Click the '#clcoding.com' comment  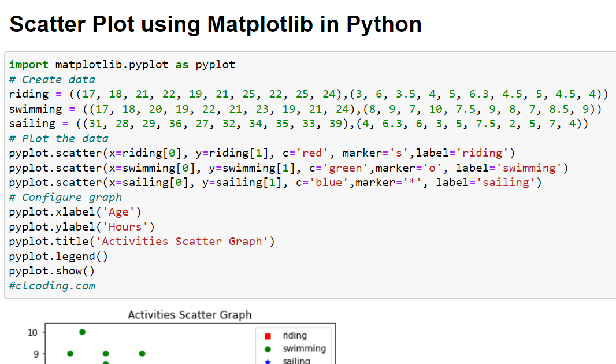pos(52,286)
